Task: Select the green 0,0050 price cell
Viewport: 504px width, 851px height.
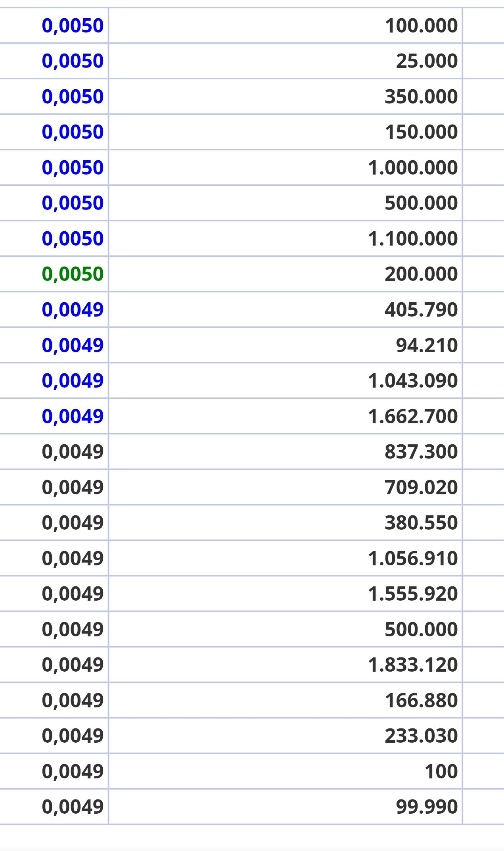Action: point(54,274)
